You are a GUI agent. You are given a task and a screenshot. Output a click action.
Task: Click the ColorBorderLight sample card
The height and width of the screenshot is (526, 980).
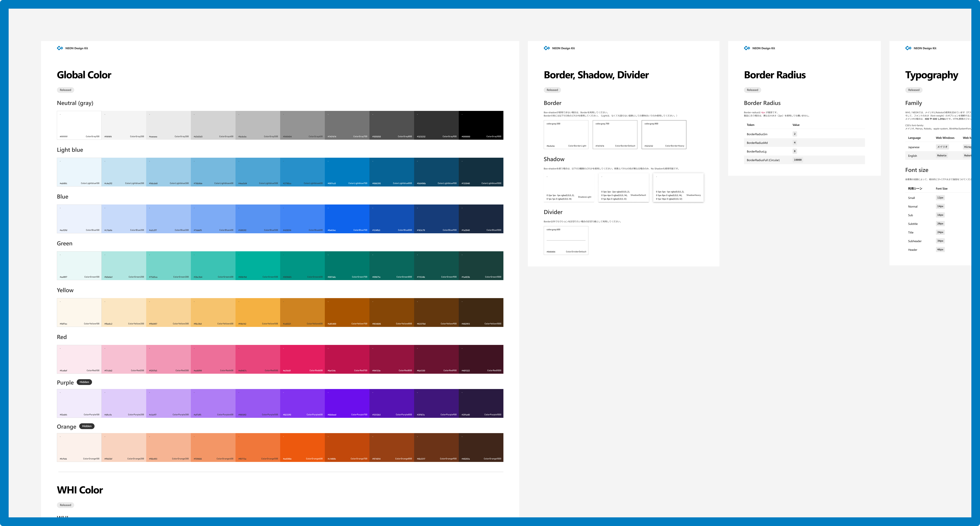pos(566,135)
